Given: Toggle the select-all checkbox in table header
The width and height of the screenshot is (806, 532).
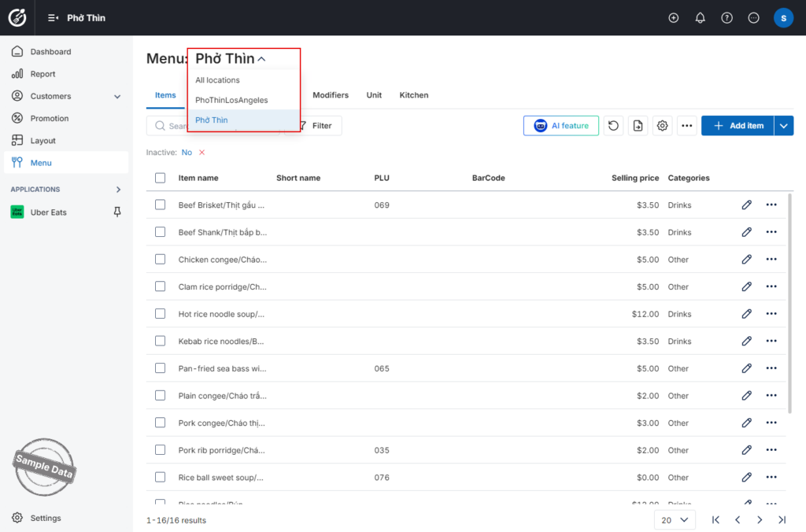Looking at the screenshot, I should 161,178.
